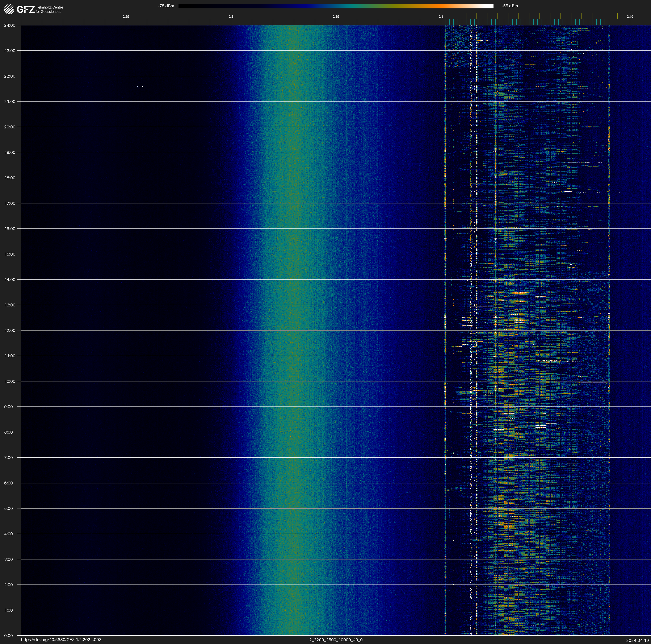Select the 2.49 frequency axis label

tap(629, 17)
